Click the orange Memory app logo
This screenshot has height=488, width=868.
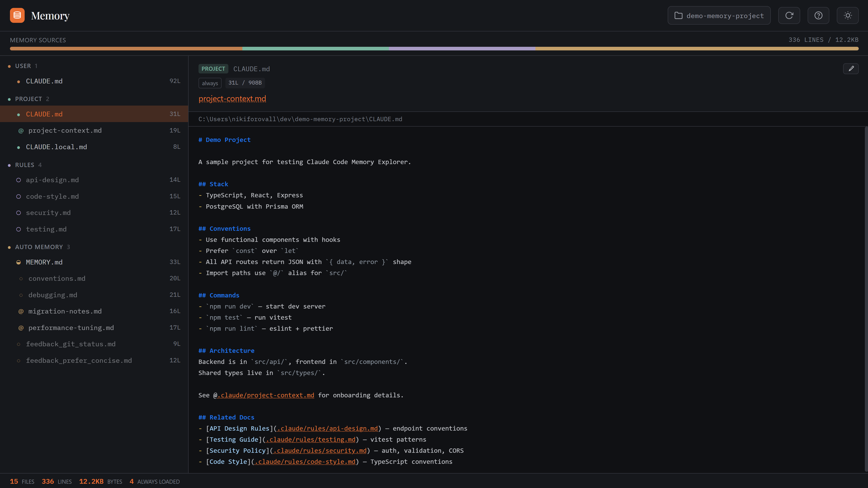click(17, 15)
